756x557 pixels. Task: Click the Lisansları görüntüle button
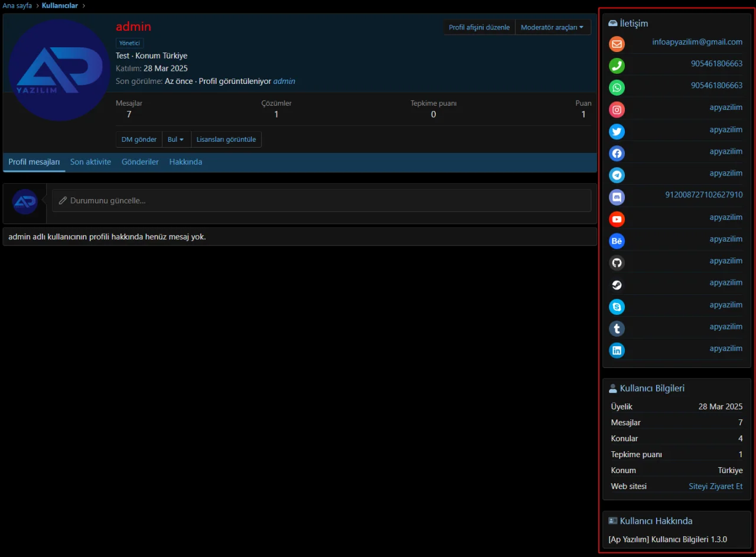(226, 139)
